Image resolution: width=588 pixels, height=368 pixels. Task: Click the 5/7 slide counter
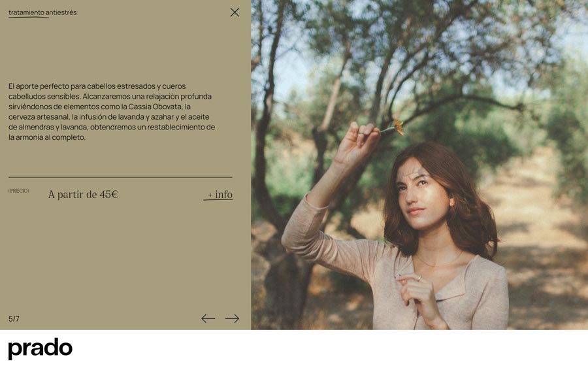click(x=14, y=319)
